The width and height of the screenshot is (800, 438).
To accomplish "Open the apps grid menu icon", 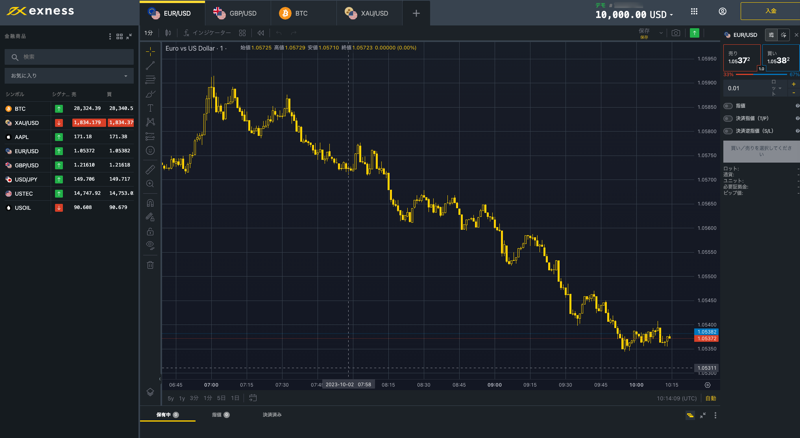I will click(694, 11).
